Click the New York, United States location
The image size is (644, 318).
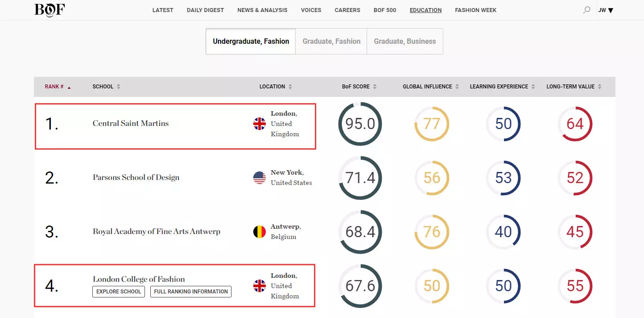coord(291,178)
